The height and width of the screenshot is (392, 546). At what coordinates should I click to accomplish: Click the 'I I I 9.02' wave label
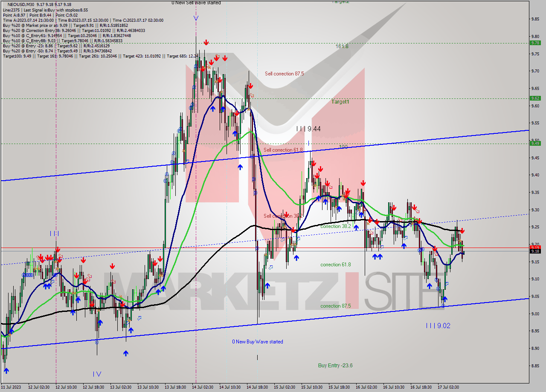pos(438,326)
